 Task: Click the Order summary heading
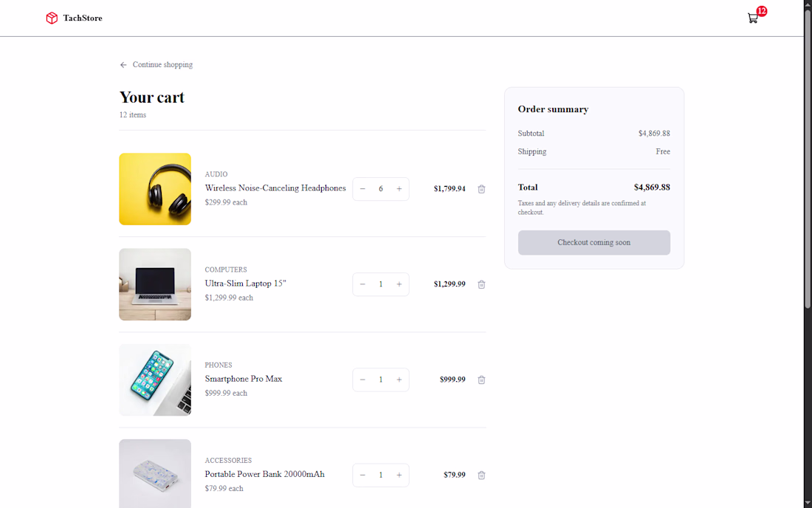point(553,109)
